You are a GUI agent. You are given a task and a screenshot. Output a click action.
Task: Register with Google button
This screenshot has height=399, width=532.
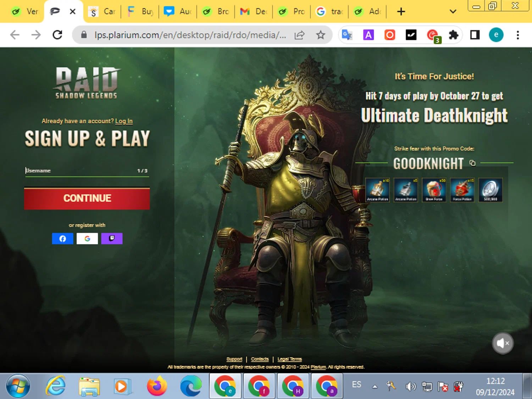87,239
